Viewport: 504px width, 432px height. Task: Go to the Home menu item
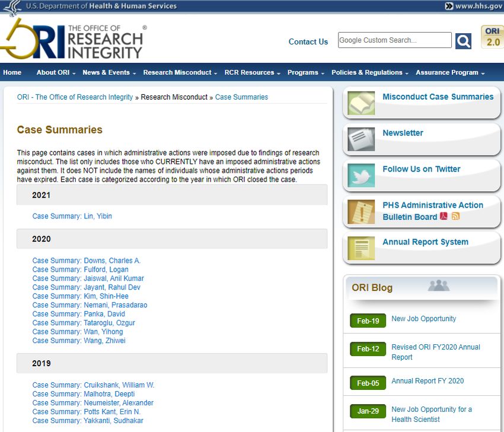(12, 72)
